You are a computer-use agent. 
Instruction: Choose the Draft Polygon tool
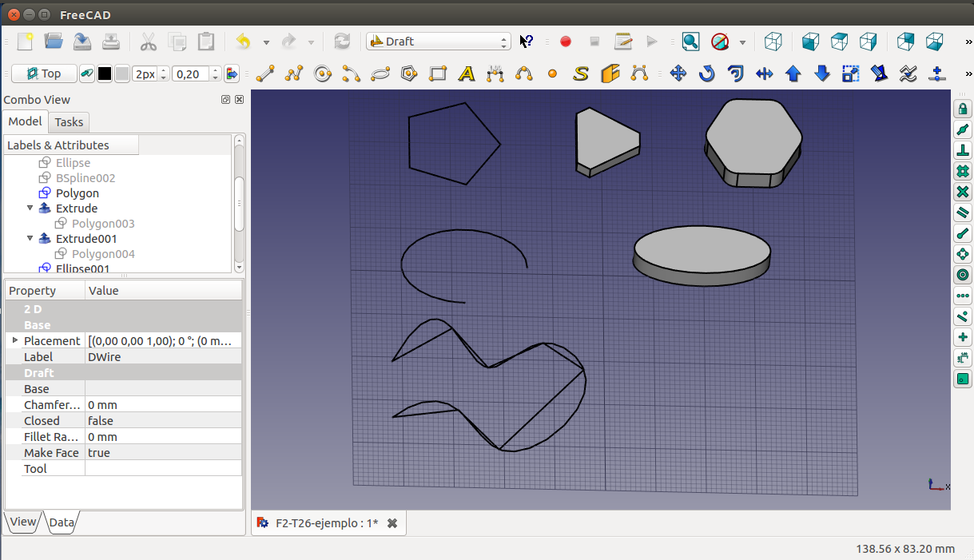[409, 74]
